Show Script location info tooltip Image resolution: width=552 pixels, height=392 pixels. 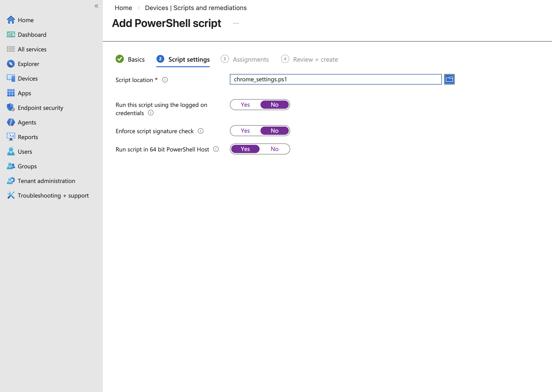[x=165, y=80]
